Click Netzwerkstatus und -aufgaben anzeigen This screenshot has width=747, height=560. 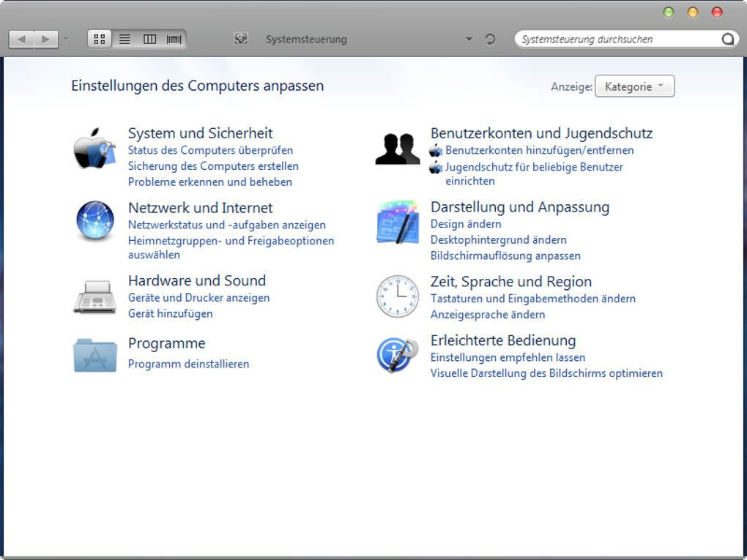227,225
